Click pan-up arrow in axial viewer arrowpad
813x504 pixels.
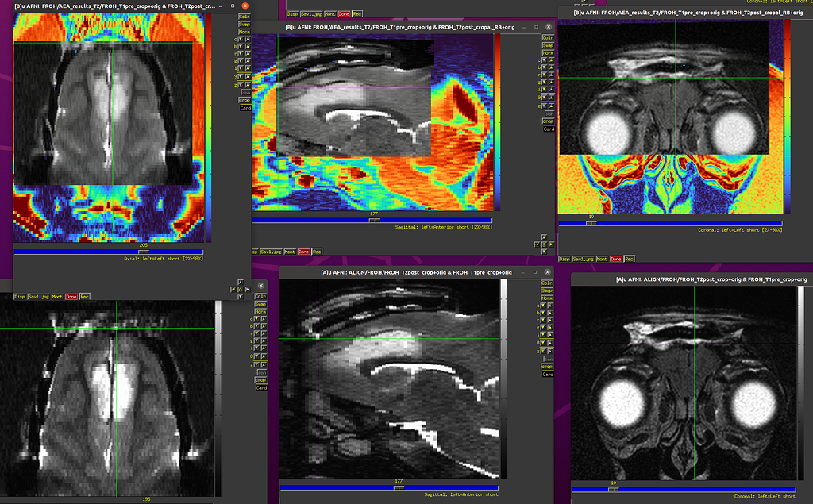tap(241, 280)
